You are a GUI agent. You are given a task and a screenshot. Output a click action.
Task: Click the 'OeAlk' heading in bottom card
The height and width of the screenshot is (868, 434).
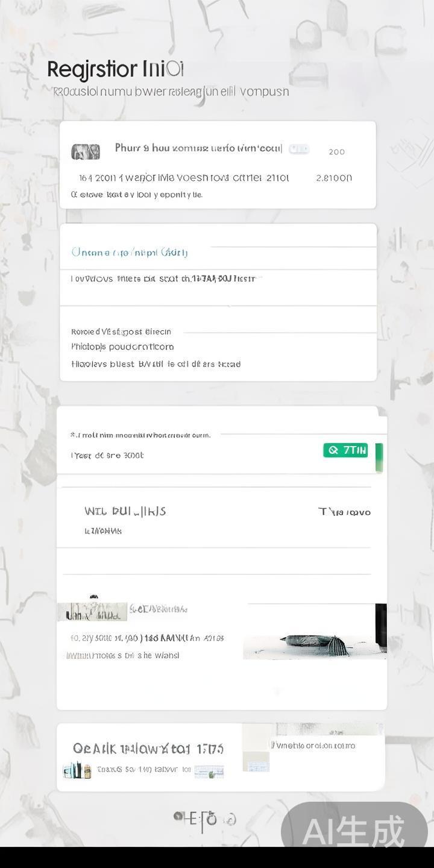tap(148, 749)
